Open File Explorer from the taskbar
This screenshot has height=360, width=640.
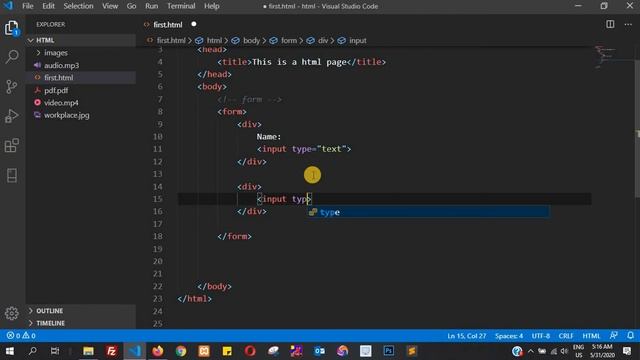coord(88,351)
